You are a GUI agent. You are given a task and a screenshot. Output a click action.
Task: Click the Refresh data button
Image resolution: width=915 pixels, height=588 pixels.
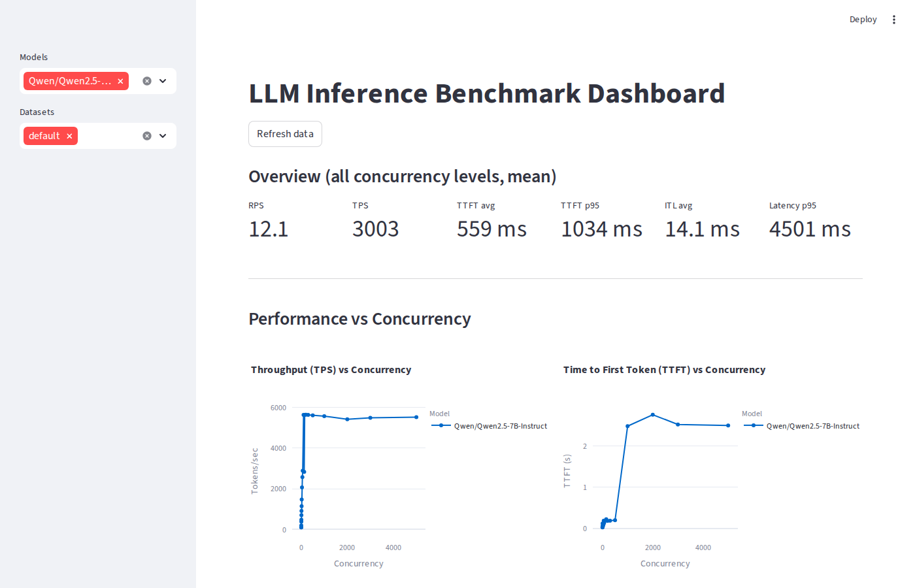[285, 133]
